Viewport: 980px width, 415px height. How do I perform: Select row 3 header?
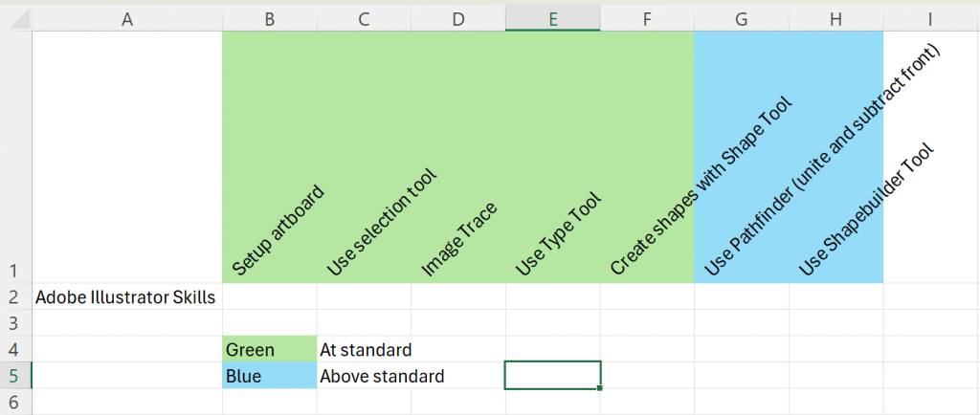point(15,323)
